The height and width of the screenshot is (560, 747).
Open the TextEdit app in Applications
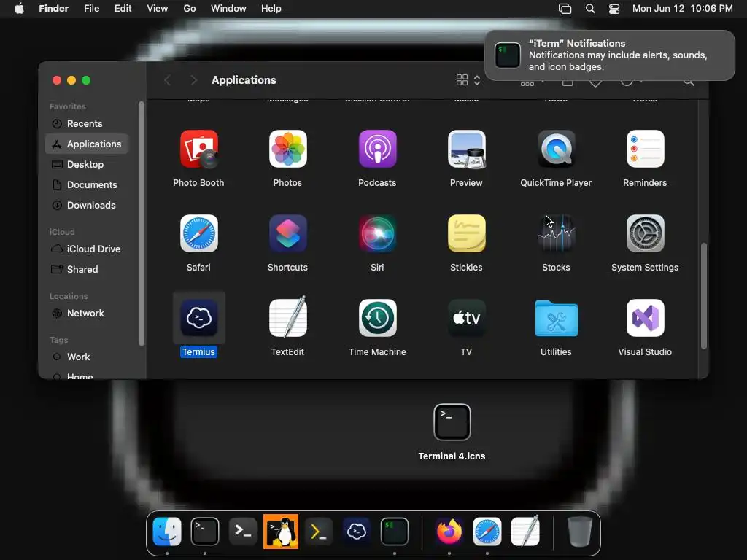pos(287,318)
